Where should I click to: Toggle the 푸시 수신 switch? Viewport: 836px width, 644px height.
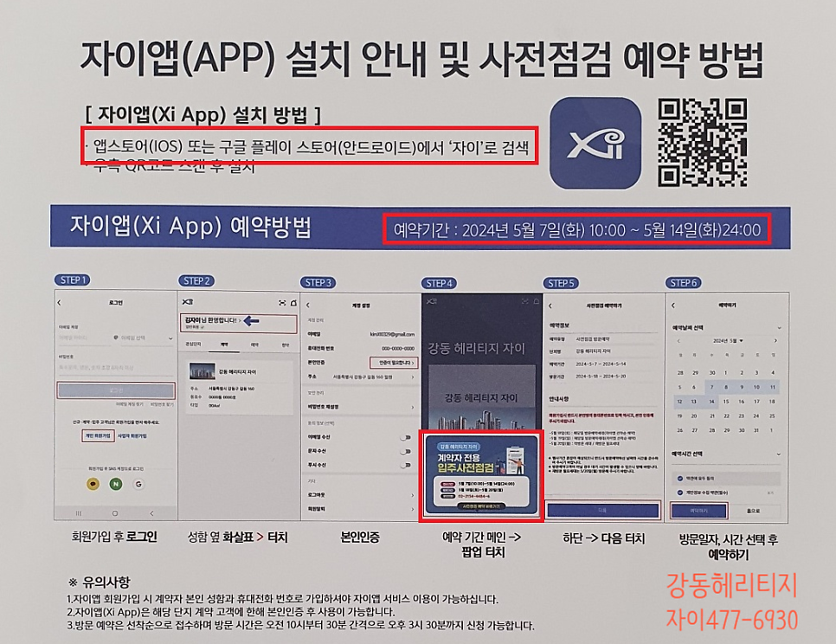(406, 465)
